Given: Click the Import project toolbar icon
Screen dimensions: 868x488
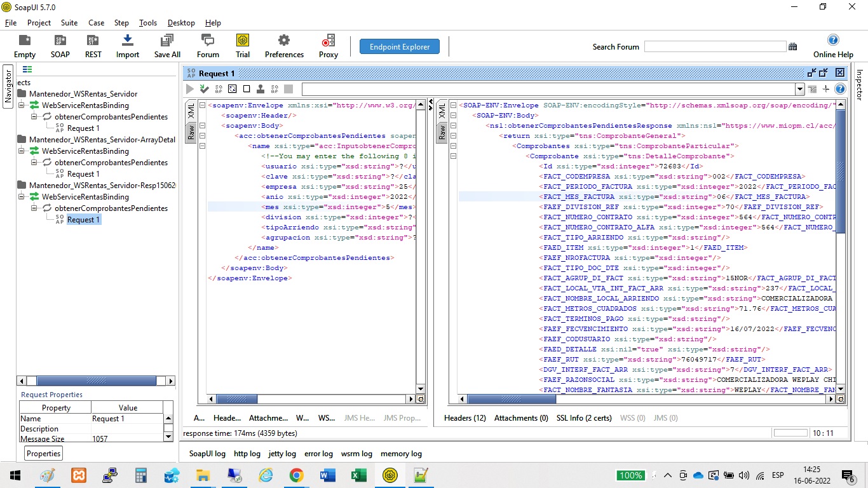Looking at the screenshot, I should 128,46.
